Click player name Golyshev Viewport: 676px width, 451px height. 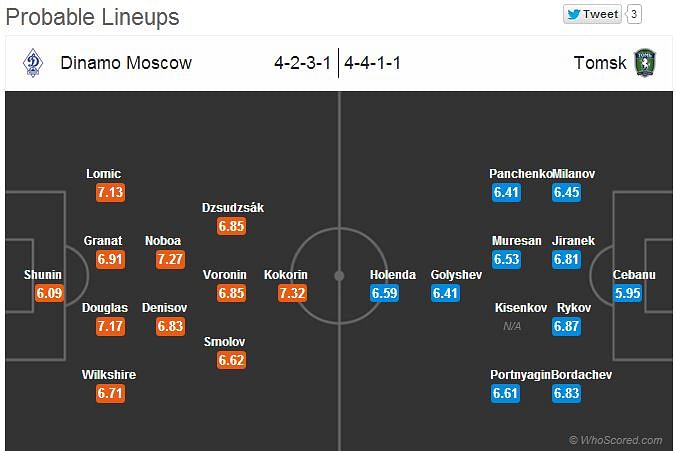456,275
